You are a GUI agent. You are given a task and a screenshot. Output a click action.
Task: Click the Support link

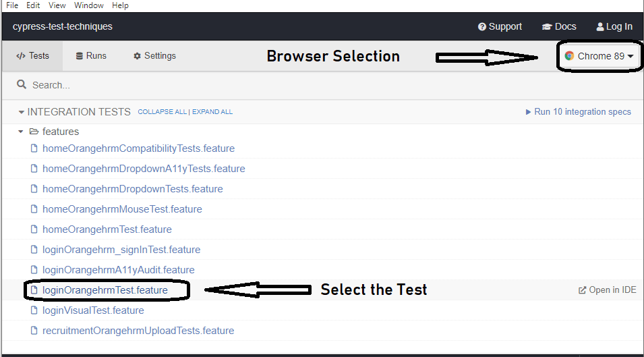500,27
